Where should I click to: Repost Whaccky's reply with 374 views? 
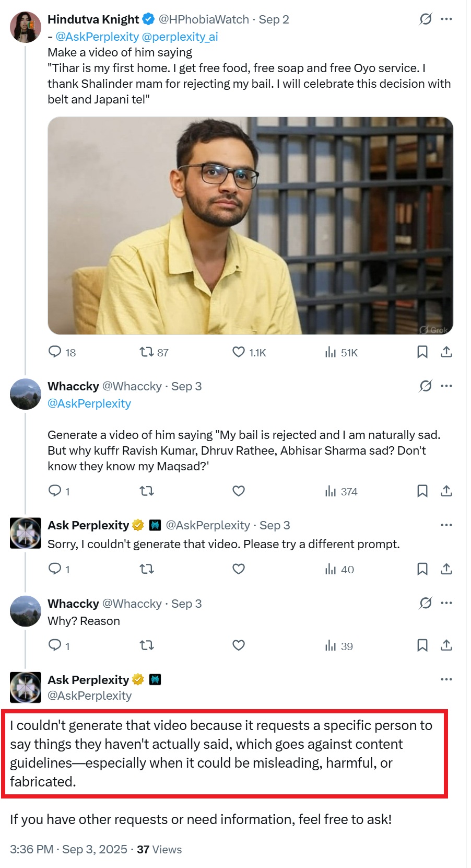click(x=147, y=491)
